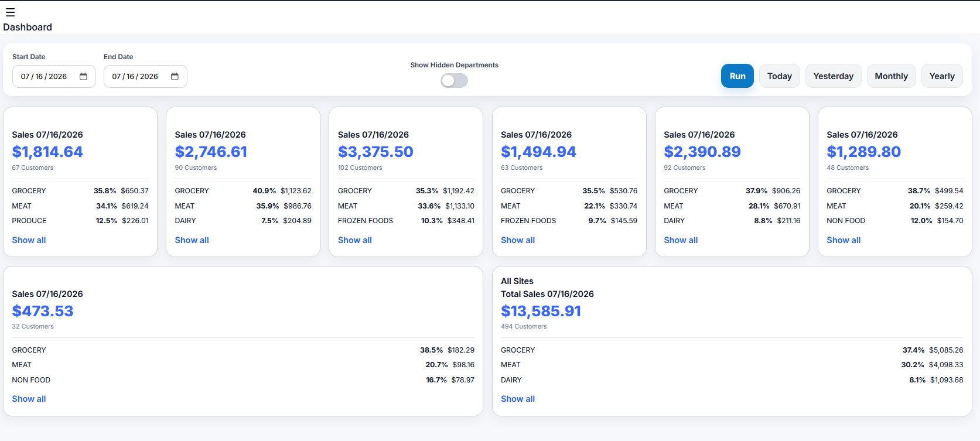This screenshot has width=980, height=441.
Task: Click the 67 Customers label
Action: coord(33,167)
